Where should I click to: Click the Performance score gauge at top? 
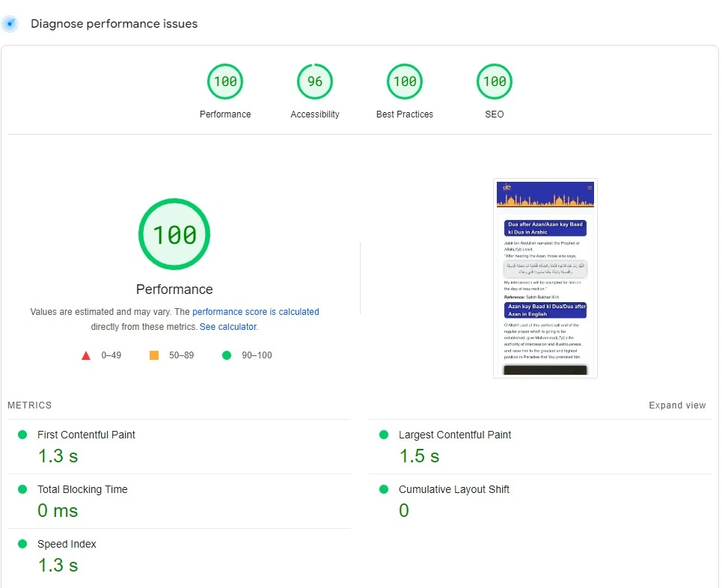225,82
